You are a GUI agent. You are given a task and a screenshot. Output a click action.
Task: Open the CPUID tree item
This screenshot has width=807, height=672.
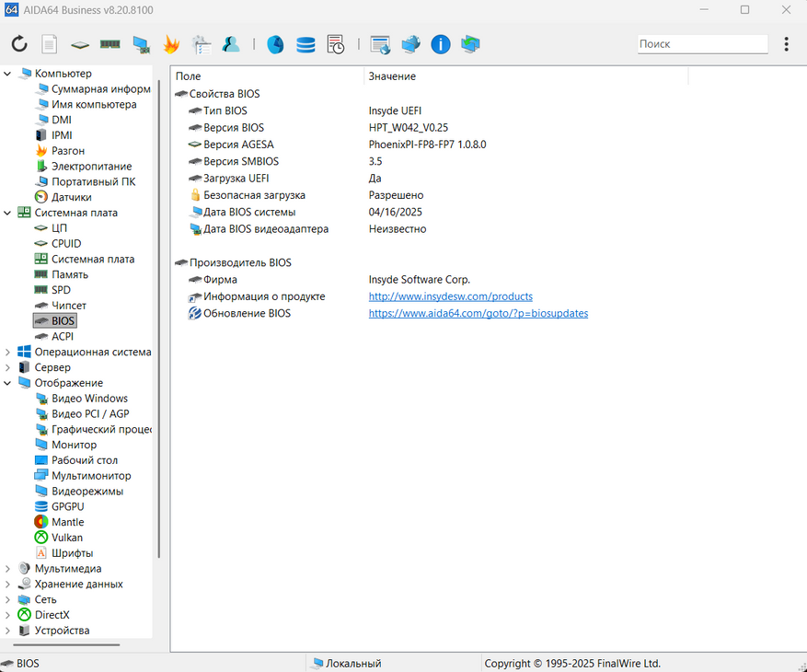[x=58, y=244]
